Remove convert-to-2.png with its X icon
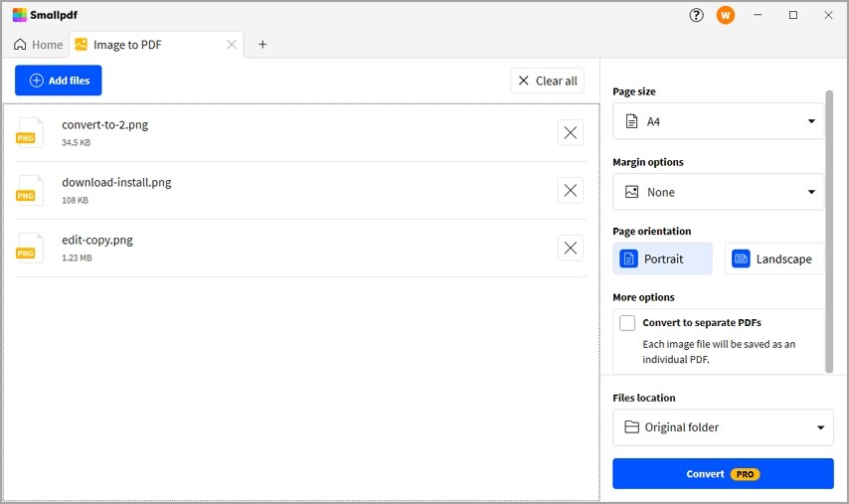 [570, 132]
